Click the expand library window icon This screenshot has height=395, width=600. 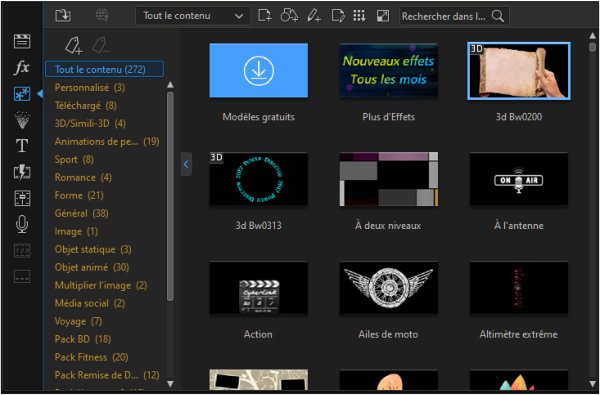pos(383,16)
